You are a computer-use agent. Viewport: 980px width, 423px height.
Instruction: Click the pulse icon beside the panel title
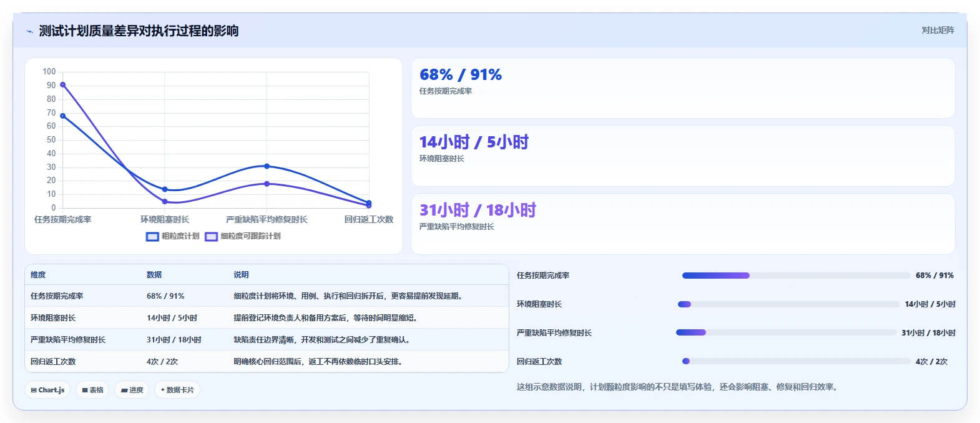(x=29, y=31)
